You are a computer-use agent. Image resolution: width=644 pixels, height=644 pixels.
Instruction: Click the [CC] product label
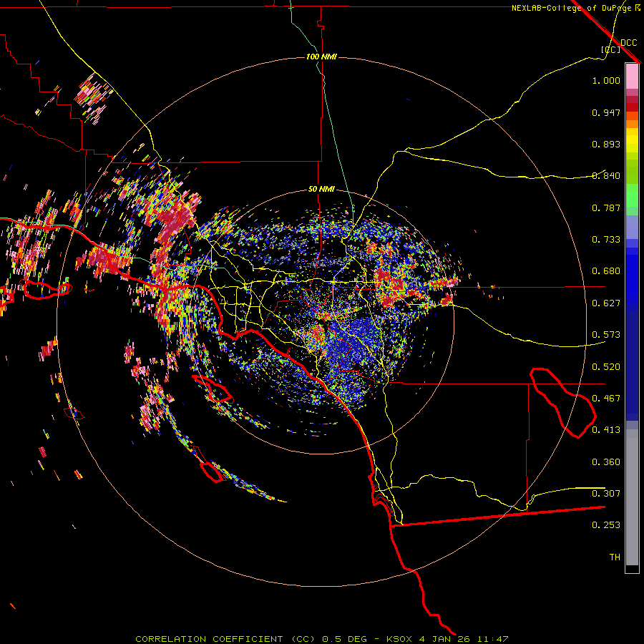point(610,49)
